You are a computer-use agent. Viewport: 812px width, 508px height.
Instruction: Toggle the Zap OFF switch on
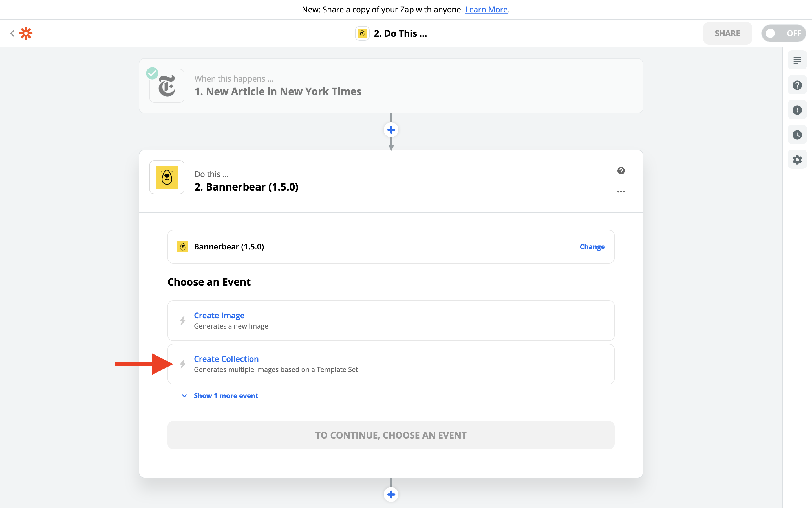pos(784,33)
